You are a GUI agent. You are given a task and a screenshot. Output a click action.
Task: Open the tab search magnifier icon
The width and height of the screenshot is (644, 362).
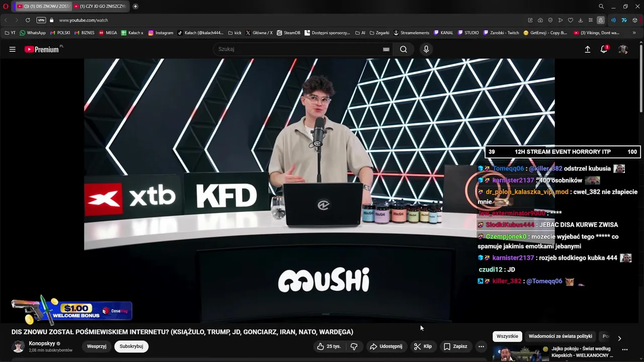tap(601, 7)
